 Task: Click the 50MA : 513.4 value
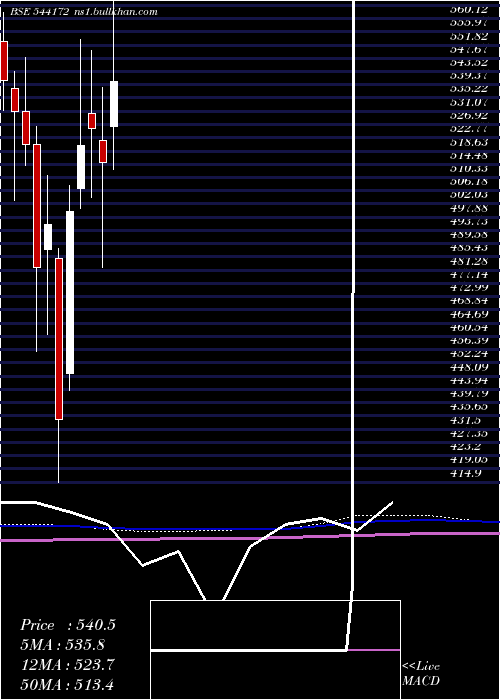click(x=69, y=684)
